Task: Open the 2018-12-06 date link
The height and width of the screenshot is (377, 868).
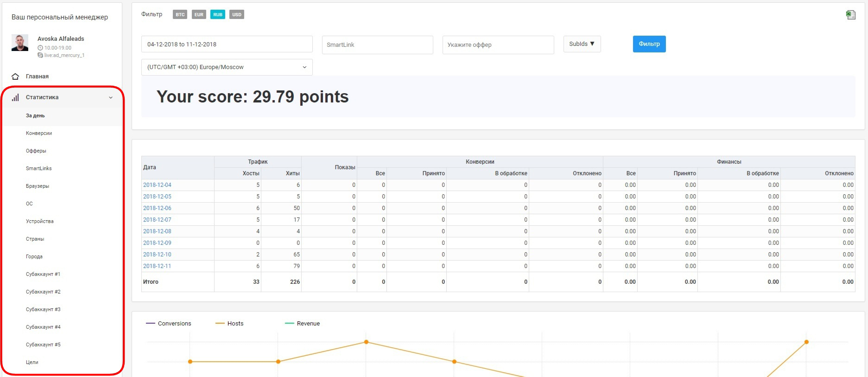Action: point(157,208)
